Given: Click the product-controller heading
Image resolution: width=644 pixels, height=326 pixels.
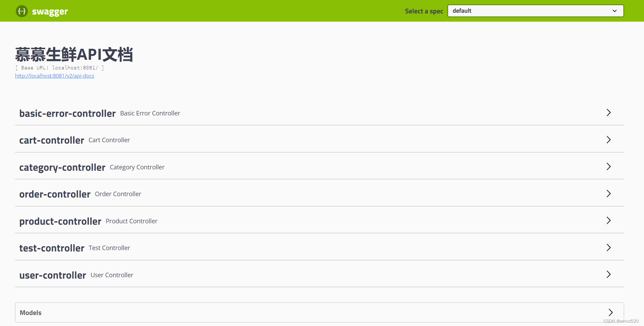Looking at the screenshot, I should pyautogui.click(x=60, y=221).
